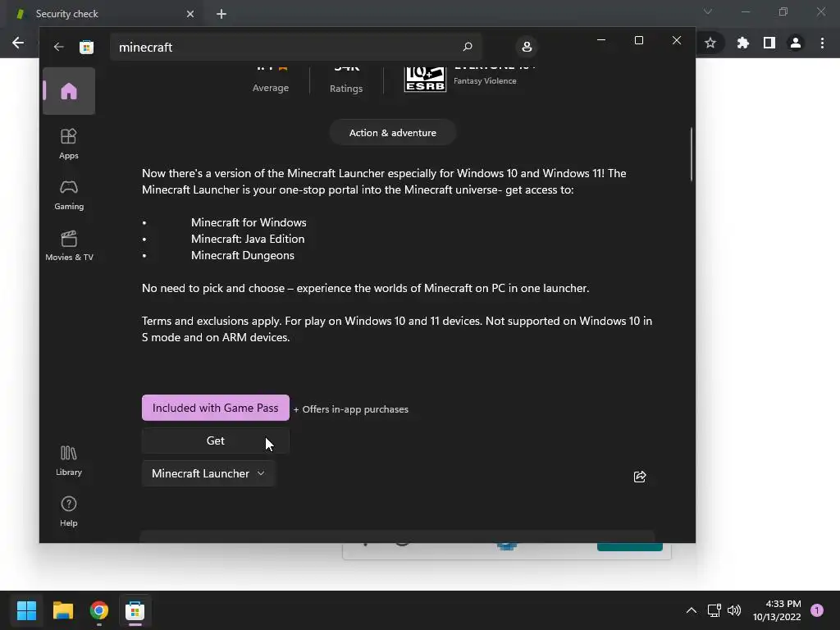Image resolution: width=840 pixels, height=630 pixels.
Task: Click the Chrome back arrow
Action: point(18,43)
